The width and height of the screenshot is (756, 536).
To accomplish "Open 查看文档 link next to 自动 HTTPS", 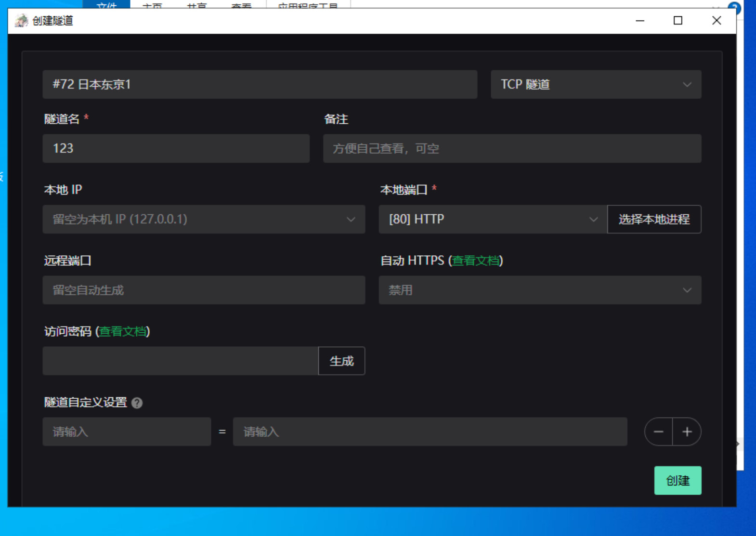I will point(475,261).
